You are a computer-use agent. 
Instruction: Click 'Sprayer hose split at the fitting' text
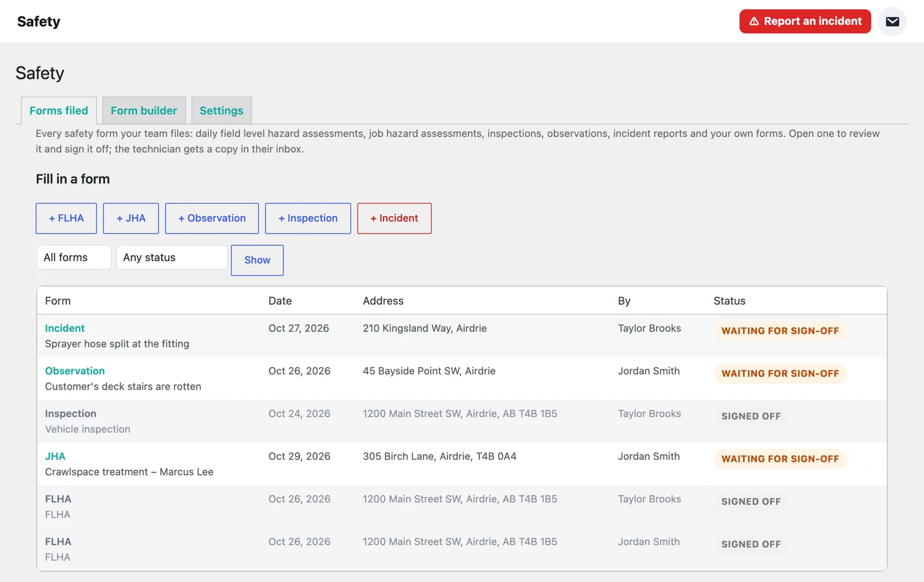[117, 344]
